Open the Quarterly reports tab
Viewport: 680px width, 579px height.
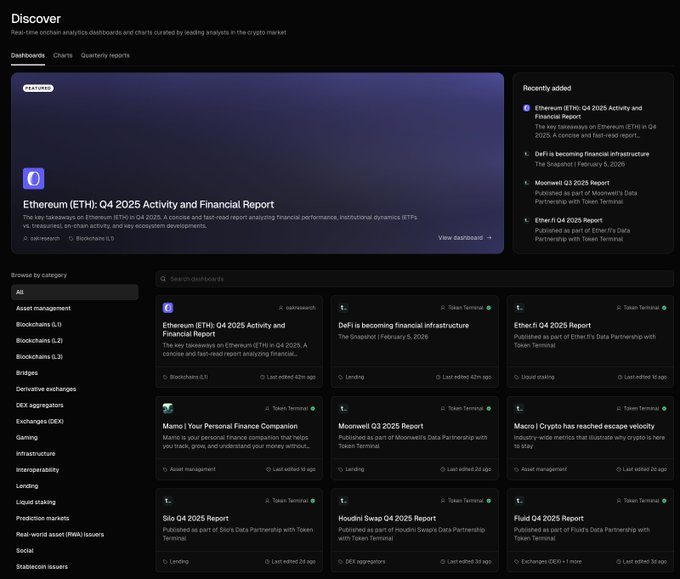coord(105,55)
